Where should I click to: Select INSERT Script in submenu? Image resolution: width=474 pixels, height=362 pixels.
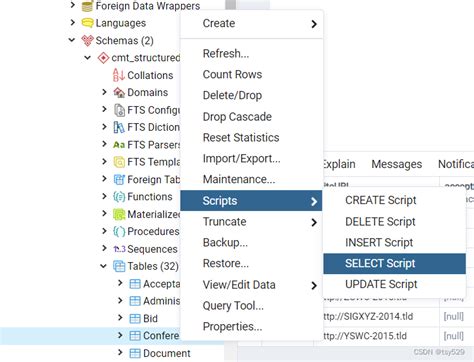pyautogui.click(x=394, y=242)
